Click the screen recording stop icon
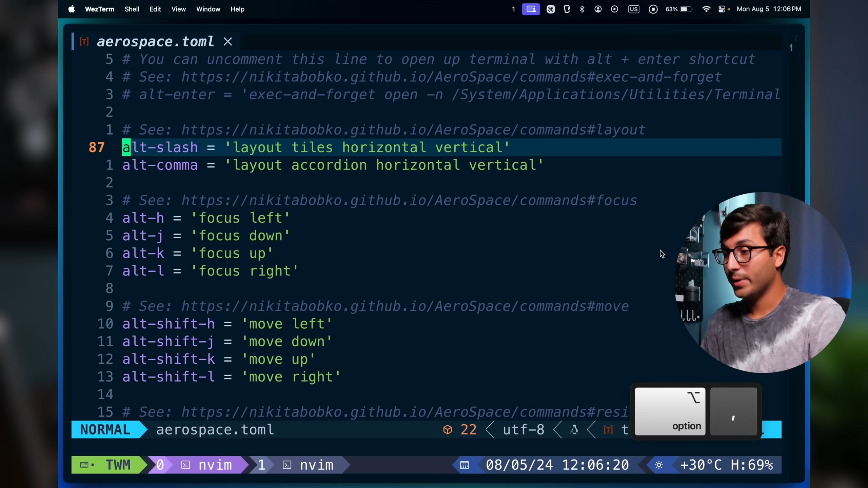Viewport: 868px width, 488px height. (x=653, y=9)
